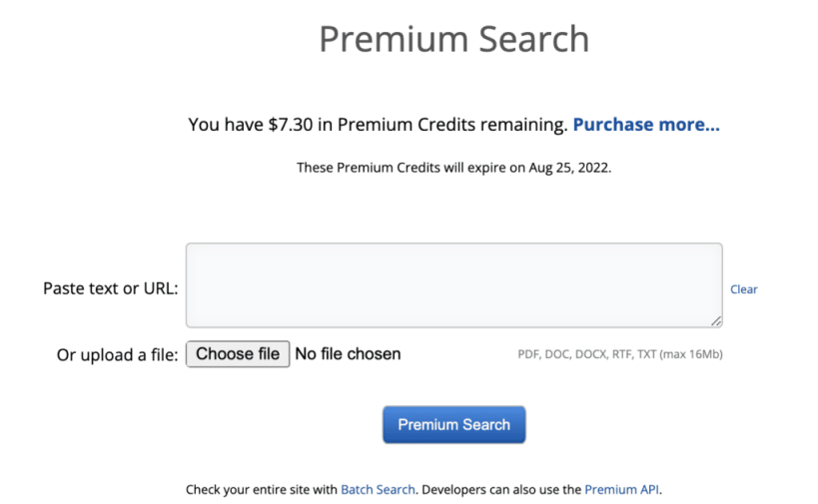The height and width of the screenshot is (504, 818).
Task: Open the Purchase more credits link
Action: pos(645,125)
